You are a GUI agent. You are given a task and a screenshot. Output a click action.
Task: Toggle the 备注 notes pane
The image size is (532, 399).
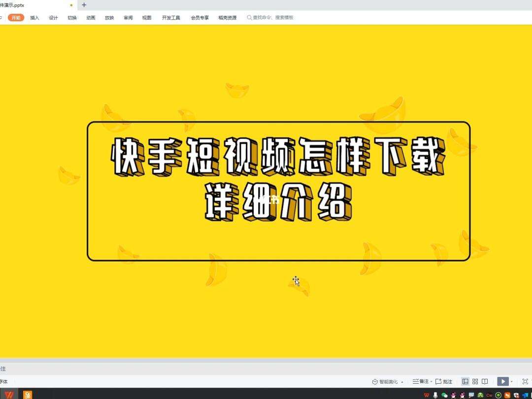(x=421, y=381)
